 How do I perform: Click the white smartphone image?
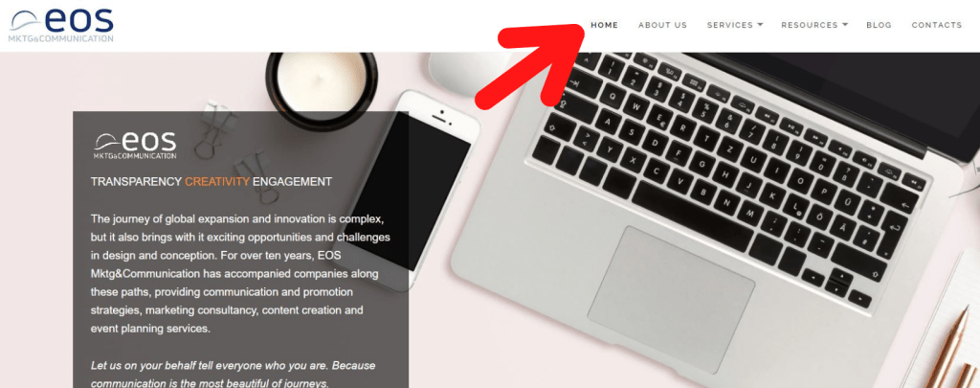click(412, 190)
